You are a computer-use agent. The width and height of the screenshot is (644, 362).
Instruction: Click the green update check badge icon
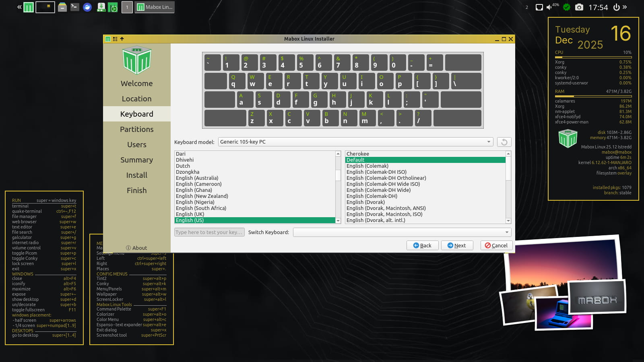[566, 7]
